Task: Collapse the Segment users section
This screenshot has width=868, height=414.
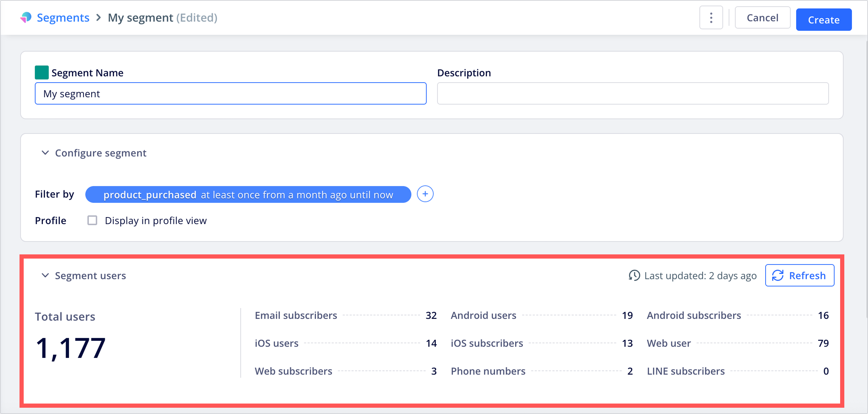Action: coord(45,275)
